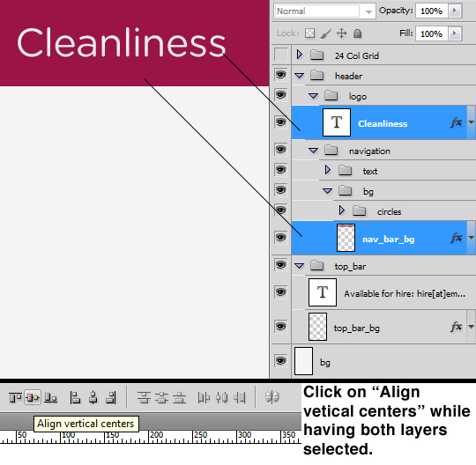Toggle Lock transparent pixels
Image resolution: width=476 pixels, height=465 pixels.
point(309,33)
